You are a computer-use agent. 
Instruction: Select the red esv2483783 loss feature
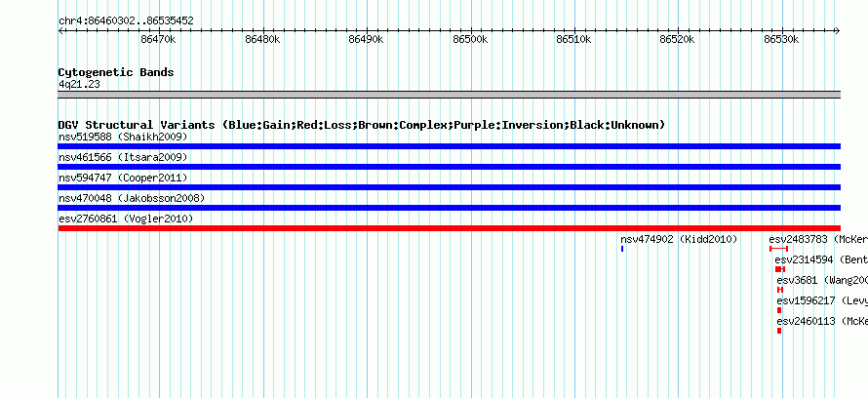[x=778, y=249]
